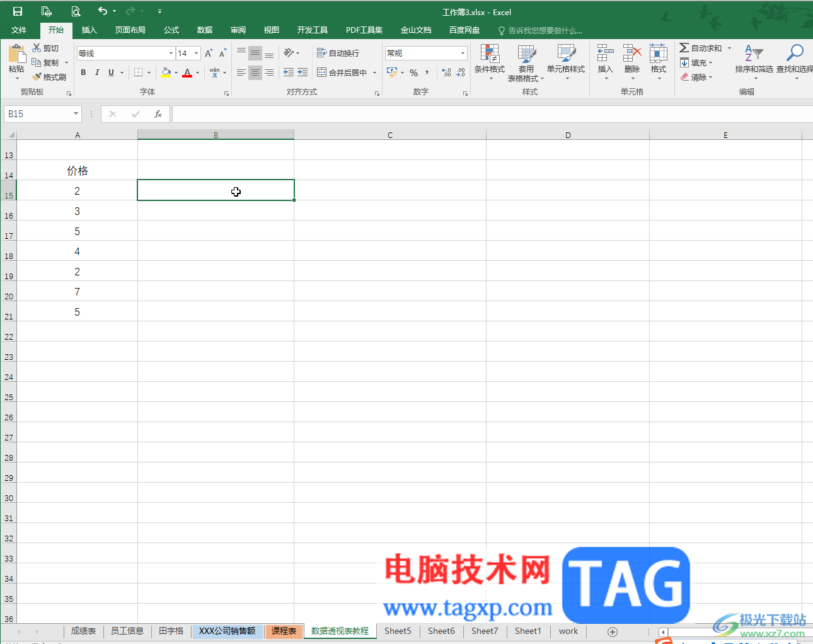This screenshot has height=644, width=813.
Task: Click the top align icon
Action: (241, 53)
